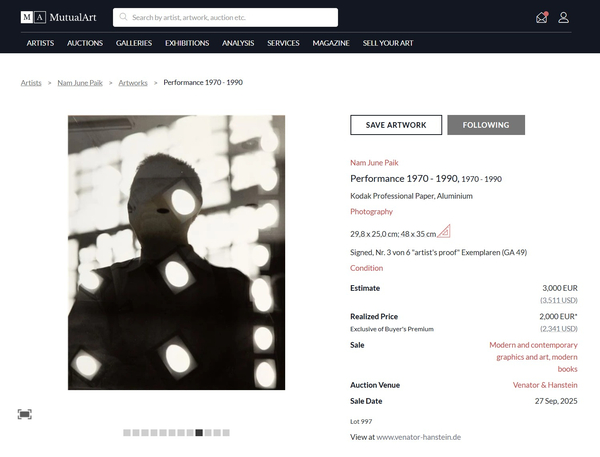Screen dimensions: 600x457
Task: Open the Magazine section
Action: point(331,43)
